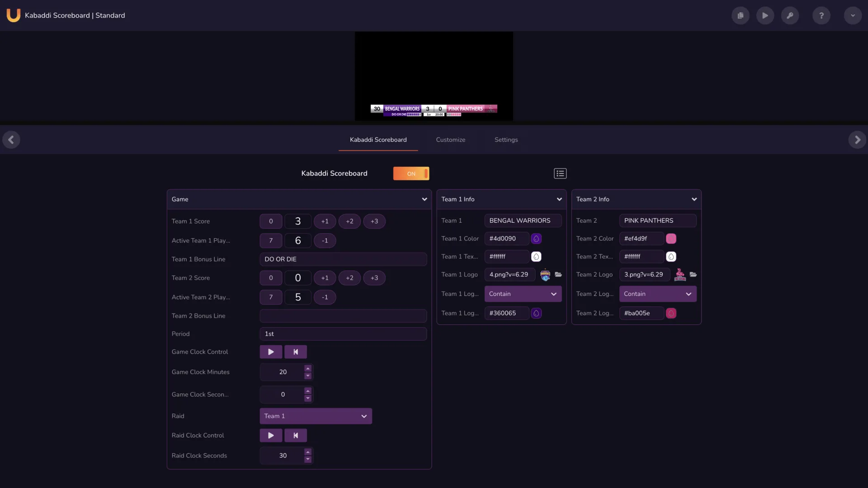Open Team 1 Color swatch picker
Screen dimensions: 868x488
pos(536,239)
